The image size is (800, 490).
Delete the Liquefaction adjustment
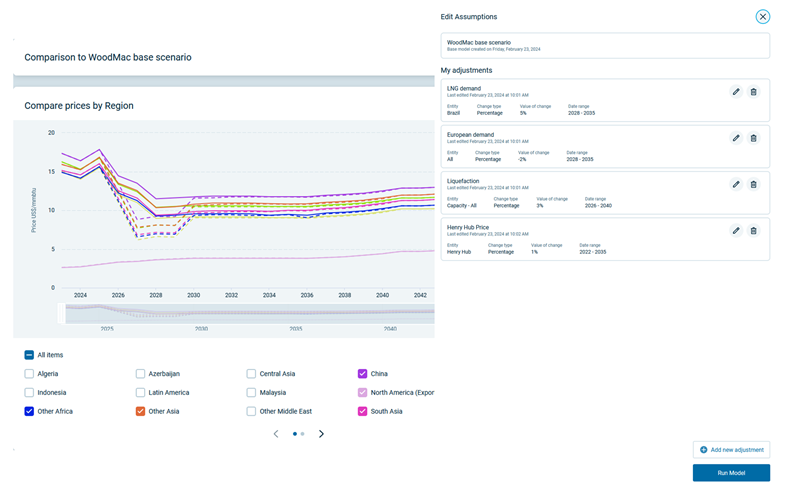point(754,184)
